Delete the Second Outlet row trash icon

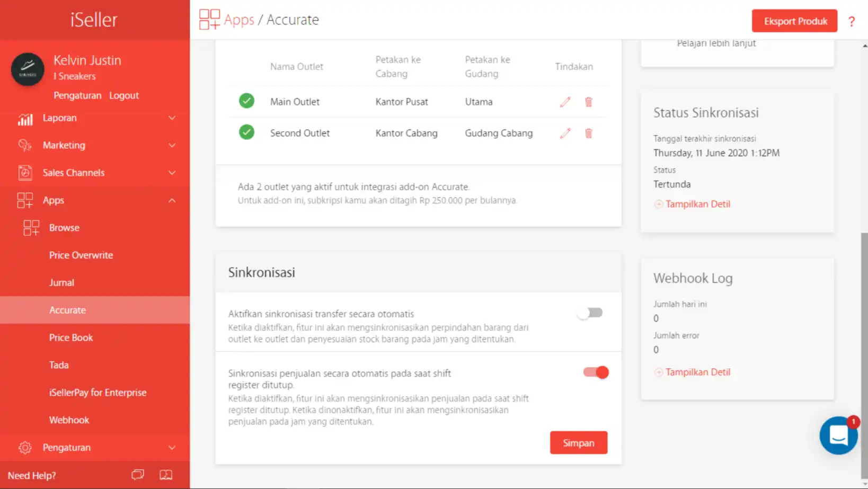[588, 133]
